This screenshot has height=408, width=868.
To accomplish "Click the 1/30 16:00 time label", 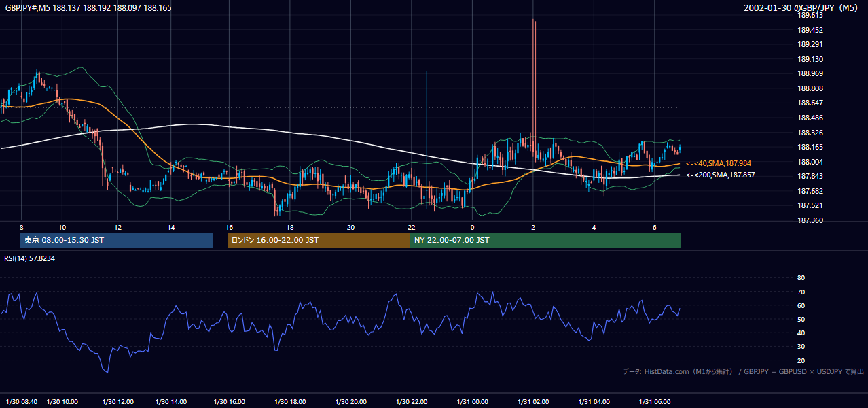I will pyautogui.click(x=229, y=402).
